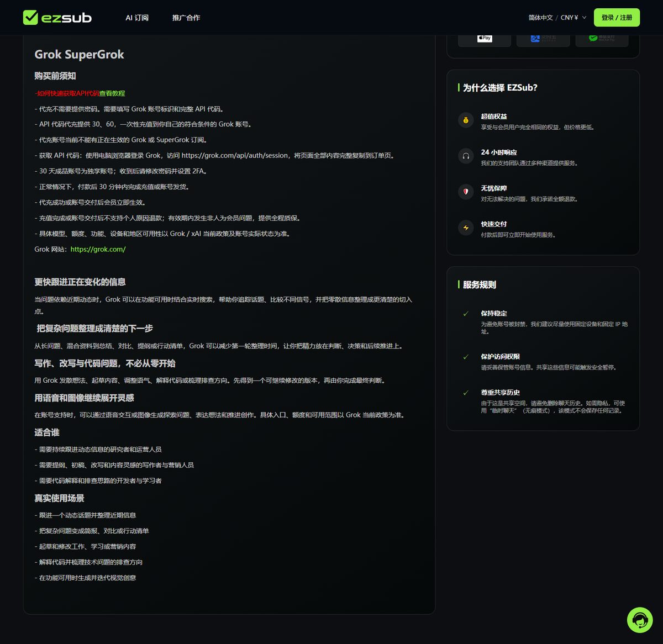Image resolution: width=663 pixels, height=644 pixels.
Task: Click the 为什么选择 EZSub? heading
Action: point(500,88)
